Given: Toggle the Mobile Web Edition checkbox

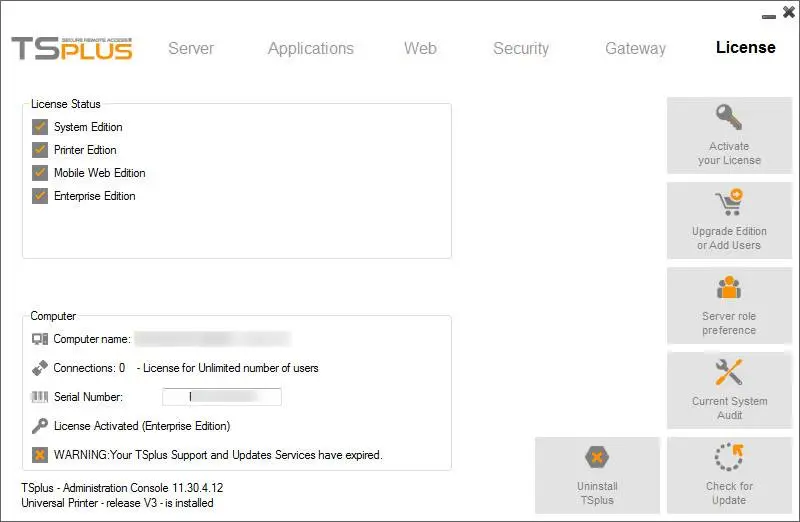Looking at the screenshot, I should click(40, 172).
